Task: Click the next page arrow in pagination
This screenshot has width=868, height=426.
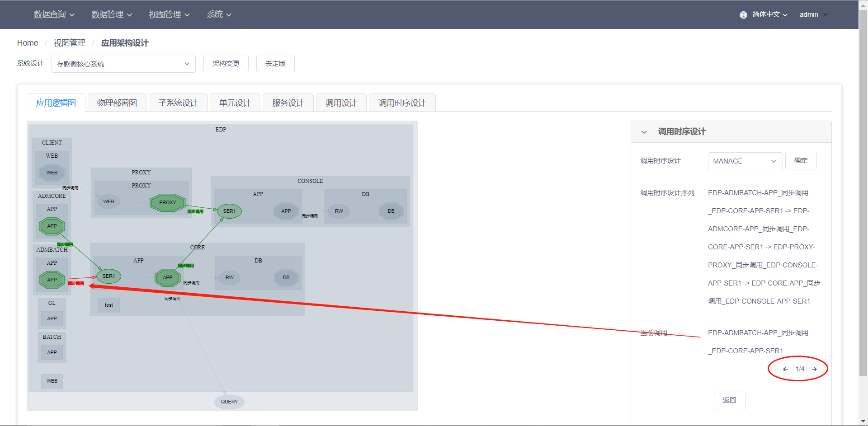Action: (814, 369)
